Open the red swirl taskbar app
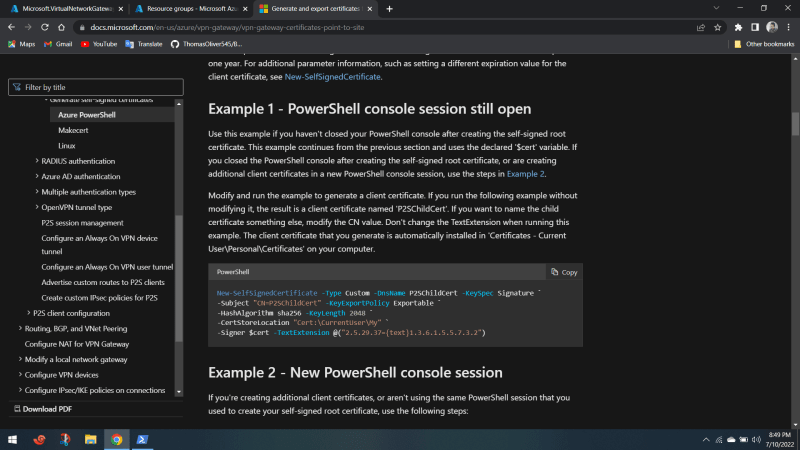 point(39,439)
